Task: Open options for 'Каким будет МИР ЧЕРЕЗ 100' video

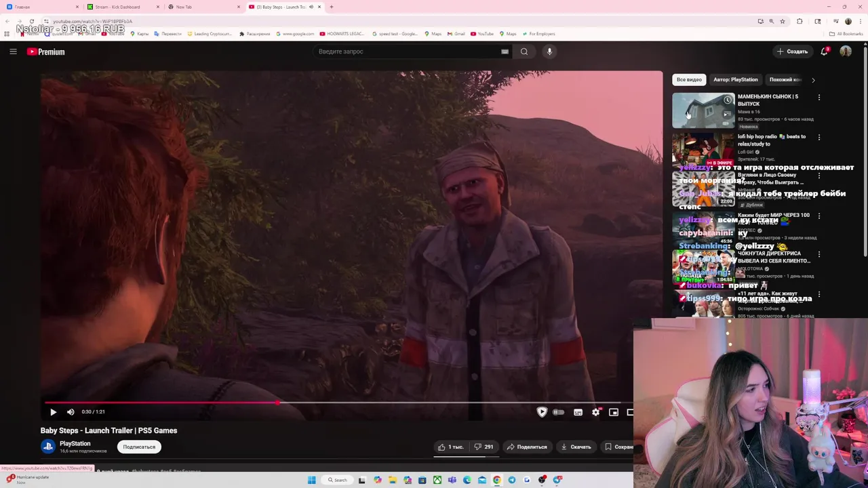Action: click(819, 216)
